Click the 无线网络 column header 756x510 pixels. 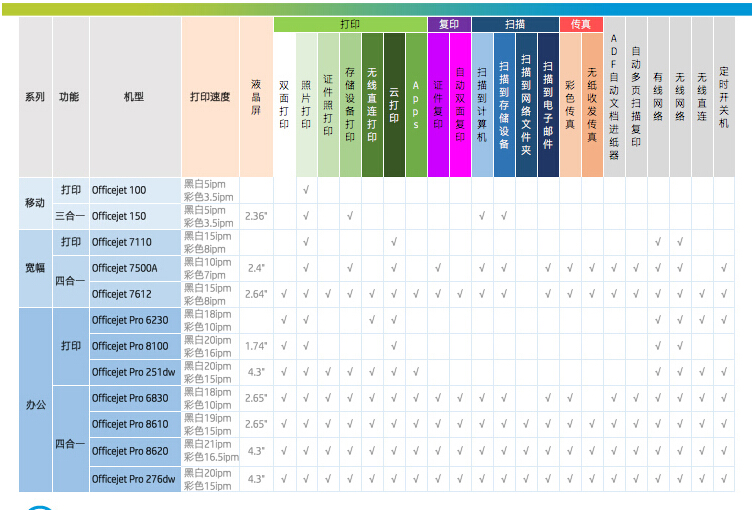tap(680, 97)
